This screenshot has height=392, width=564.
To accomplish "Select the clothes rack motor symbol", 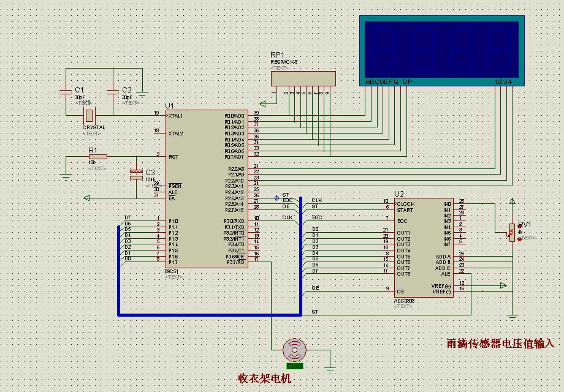I will pos(294,350).
